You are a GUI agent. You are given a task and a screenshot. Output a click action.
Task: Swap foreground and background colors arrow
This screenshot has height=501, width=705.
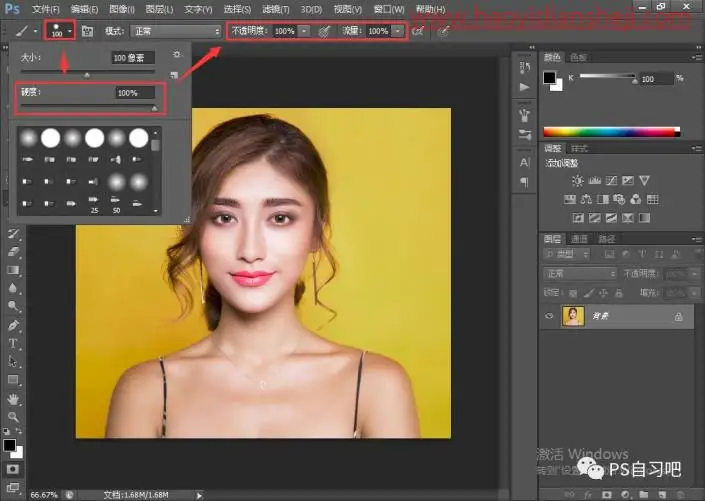pyautogui.click(x=19, y=431)
